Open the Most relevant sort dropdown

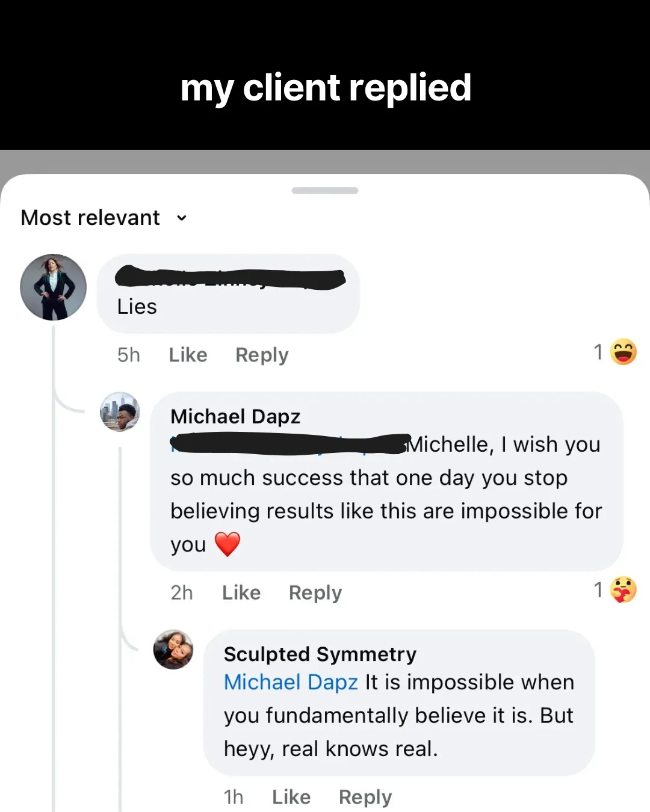pyautogui.click(x=104, y=218)
